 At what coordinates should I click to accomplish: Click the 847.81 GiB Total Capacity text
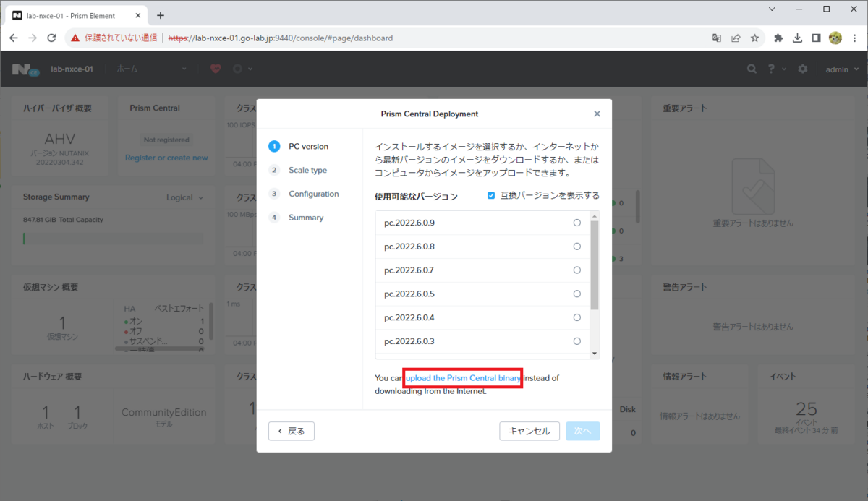(64, 220)
